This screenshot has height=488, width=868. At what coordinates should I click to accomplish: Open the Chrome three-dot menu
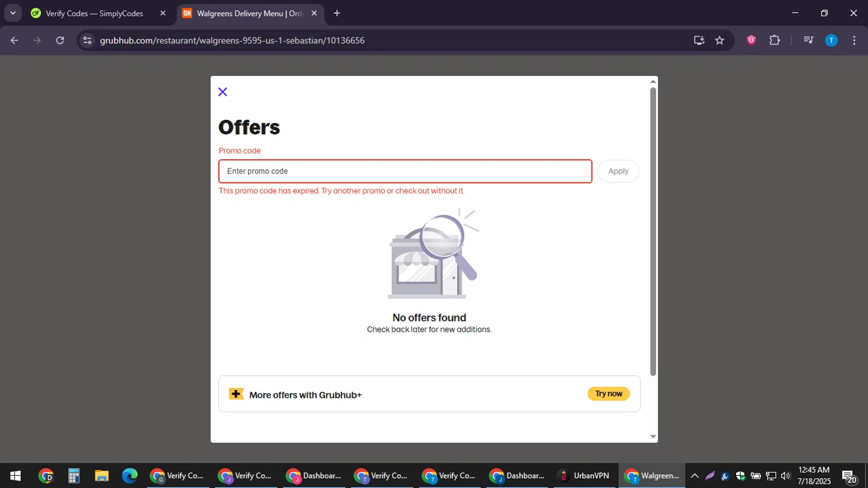[854, 41]
